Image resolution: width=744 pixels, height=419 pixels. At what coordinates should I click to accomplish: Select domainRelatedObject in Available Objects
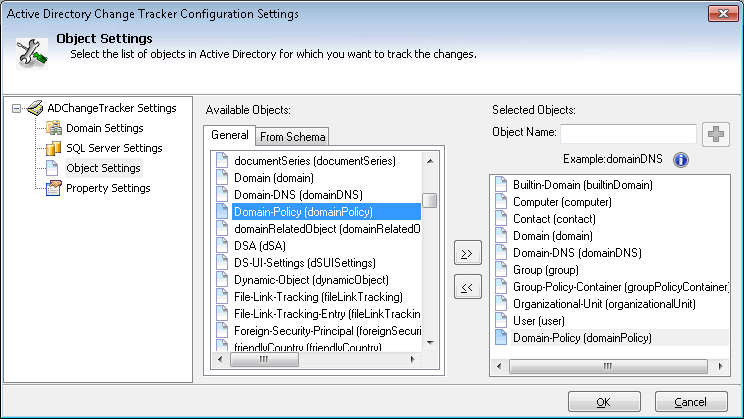pyautogui.click(x=327, y=229)
